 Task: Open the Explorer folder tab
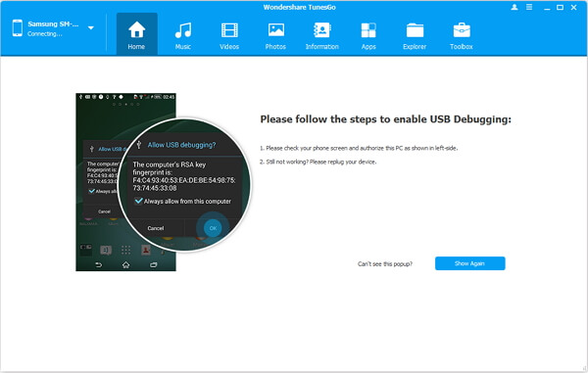415,34
